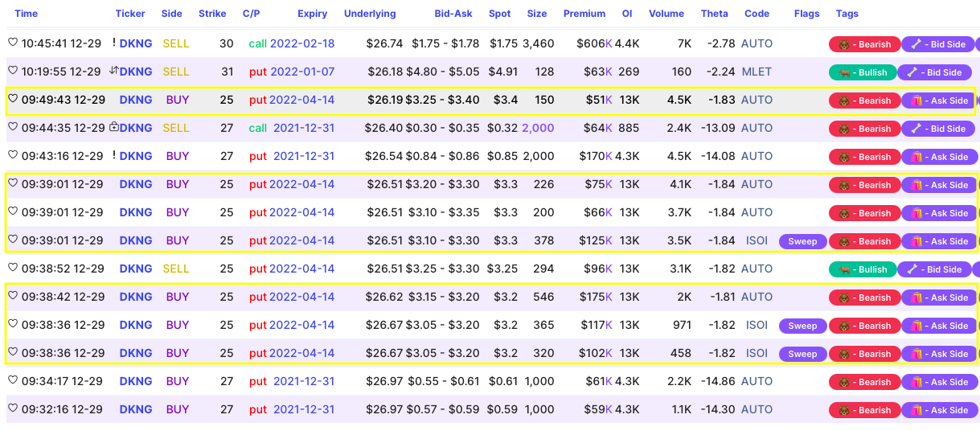
Task: Click the Bid Side tag on 09:44:35 row
Action: tap(936, 129)
